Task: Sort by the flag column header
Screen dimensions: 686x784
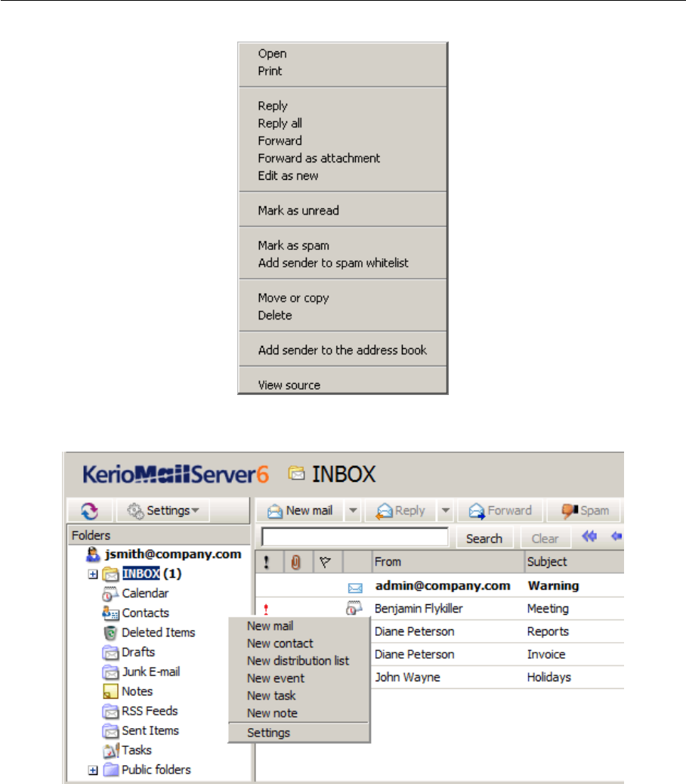Action: (x=328, y=562)
